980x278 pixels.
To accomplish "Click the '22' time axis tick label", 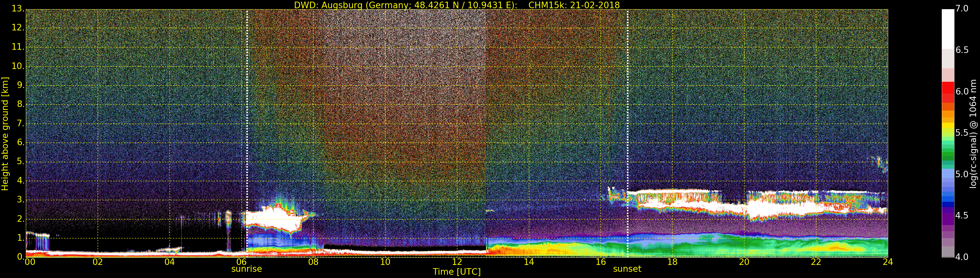I will tap(816, 262).
